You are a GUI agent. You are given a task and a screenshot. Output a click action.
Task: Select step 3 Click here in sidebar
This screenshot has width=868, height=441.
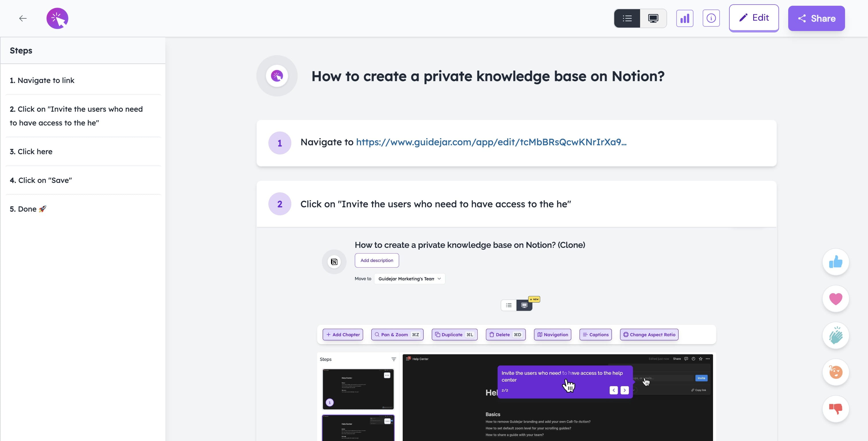[x=31, y=152]
